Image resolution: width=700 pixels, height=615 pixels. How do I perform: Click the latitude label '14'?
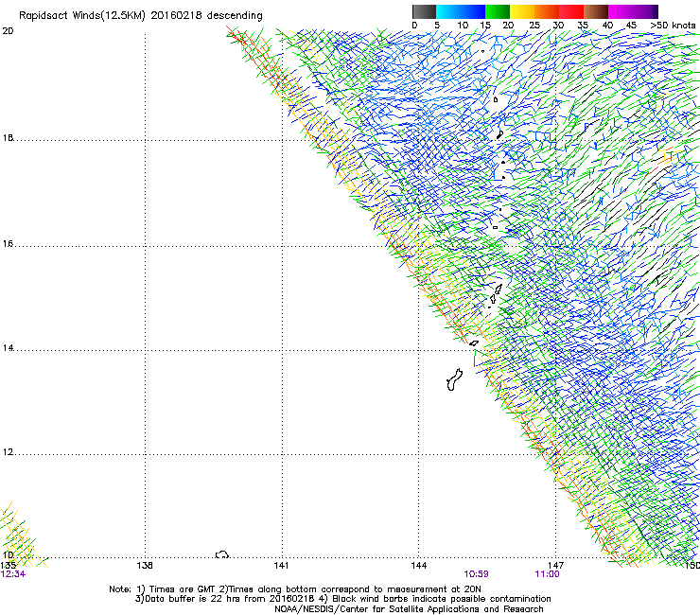click(8, 348)
